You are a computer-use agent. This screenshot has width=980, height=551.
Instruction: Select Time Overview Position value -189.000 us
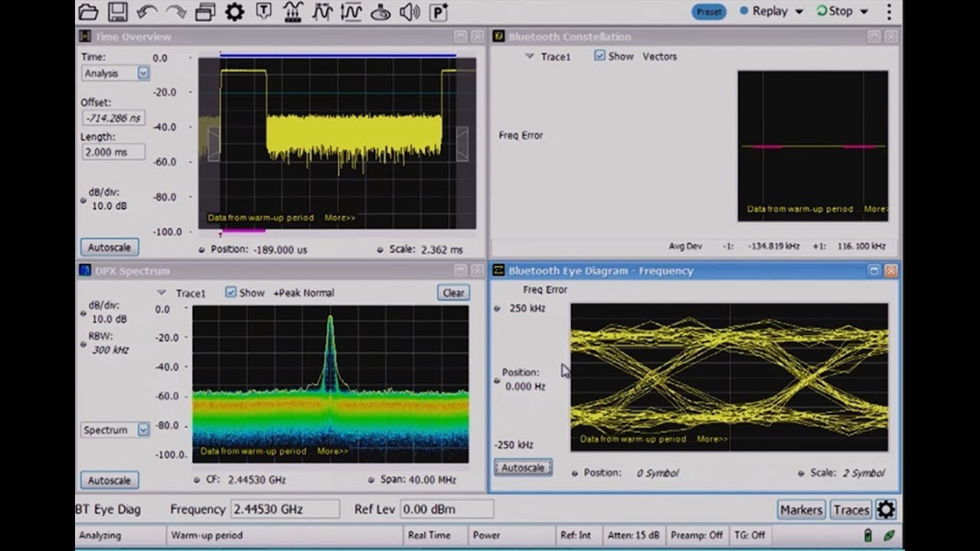point(281,249)
